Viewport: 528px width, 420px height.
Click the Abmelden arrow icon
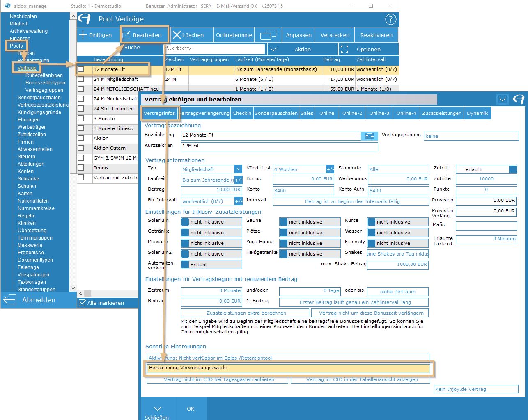(9, 300)
